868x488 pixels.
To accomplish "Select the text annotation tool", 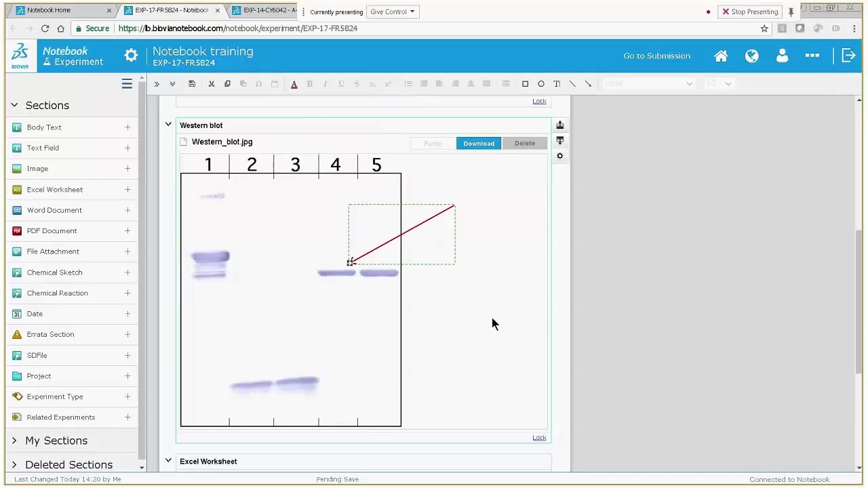I will (557, 84).
